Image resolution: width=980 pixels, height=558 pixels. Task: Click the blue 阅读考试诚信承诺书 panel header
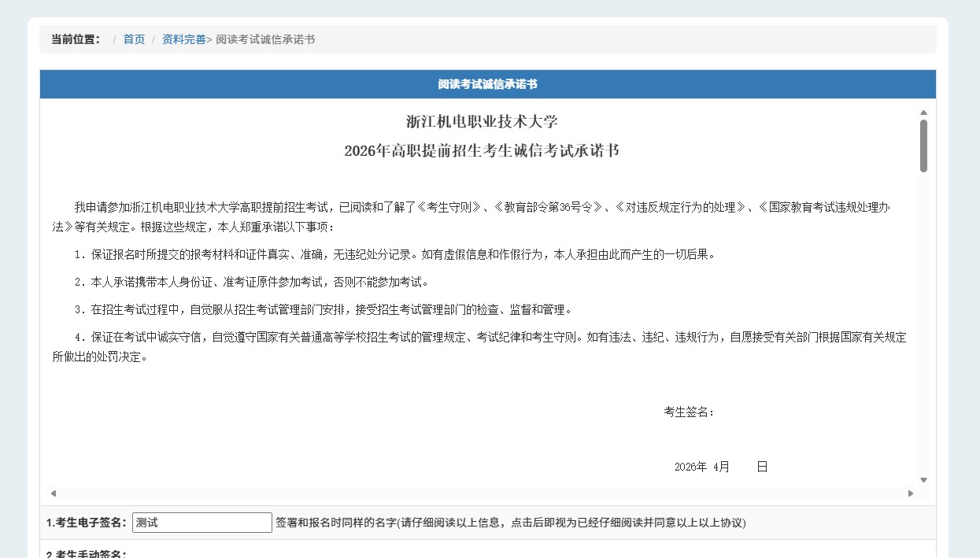[487, 84]
